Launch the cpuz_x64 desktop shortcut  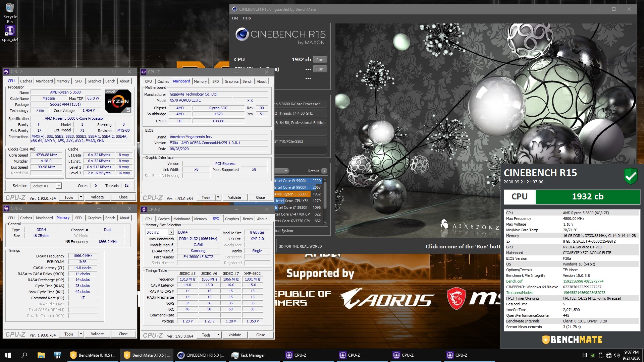click(x=10, y=34)
